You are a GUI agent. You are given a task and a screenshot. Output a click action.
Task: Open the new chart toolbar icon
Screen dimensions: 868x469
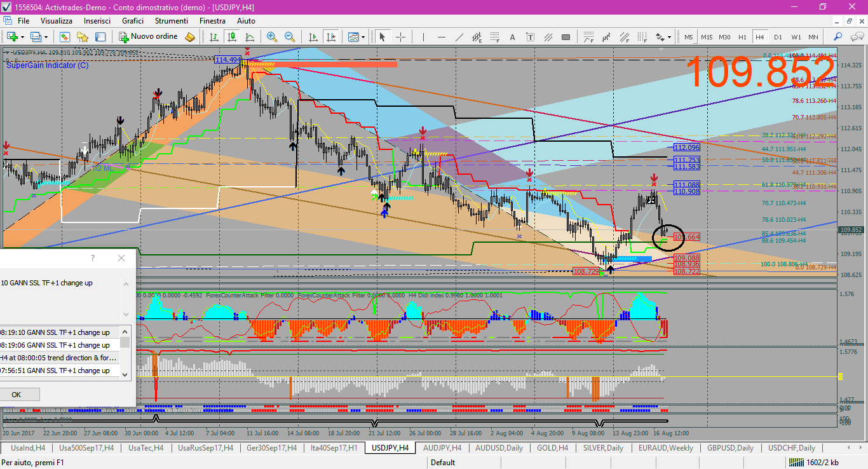(x=12, y=37)
